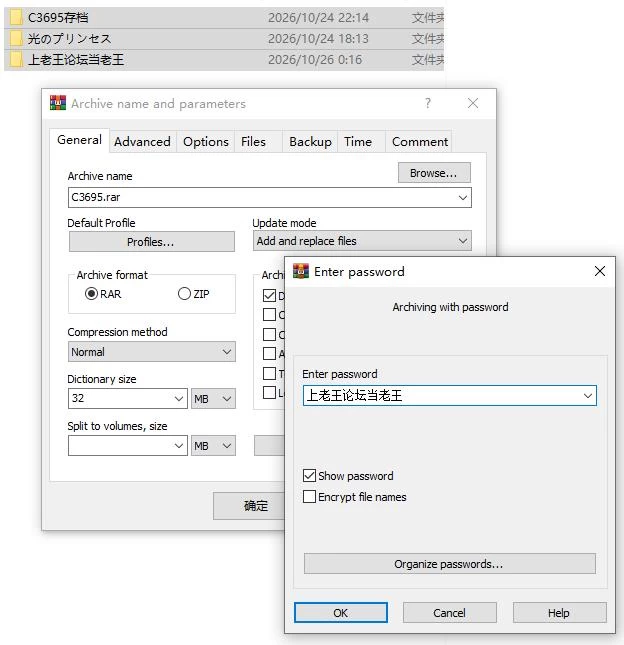This screenshot has width=624, height=645.
Task: Confirm password with the OK button
Action: 341,613
